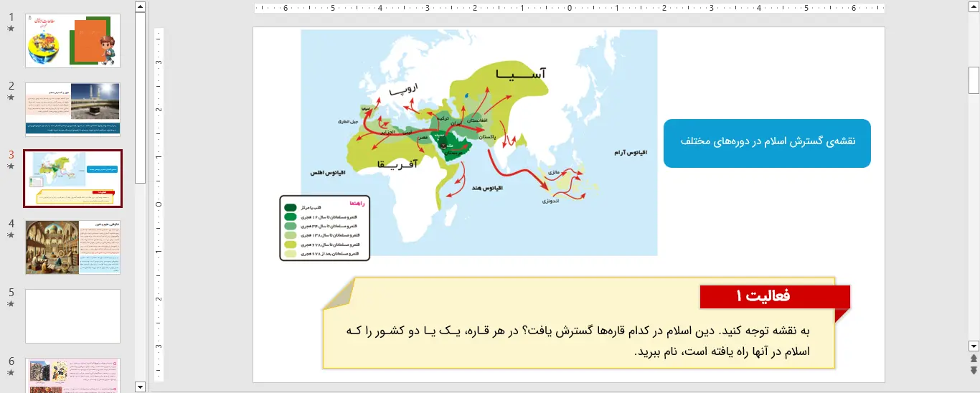Click the animation star icon under slide 1
Viewport: 980px width, 393px height.
pyautogui.click(x=11, y=29)
